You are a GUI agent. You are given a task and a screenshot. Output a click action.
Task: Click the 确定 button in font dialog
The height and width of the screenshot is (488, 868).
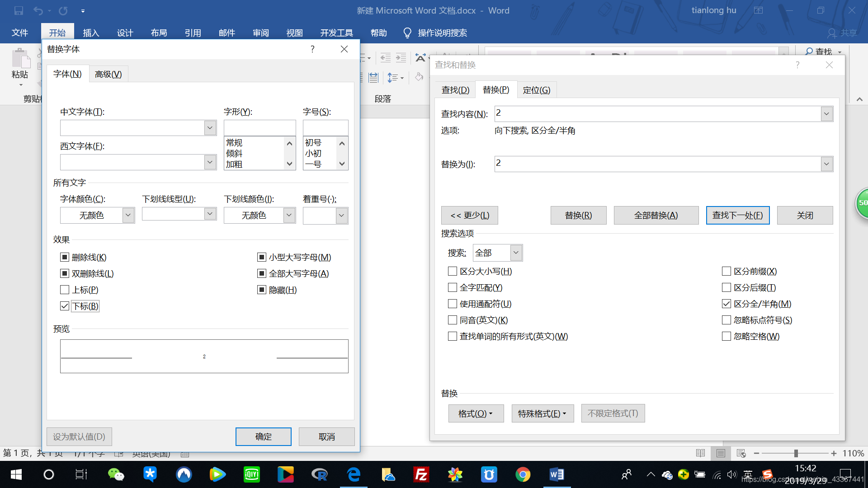tap(263, 436)
